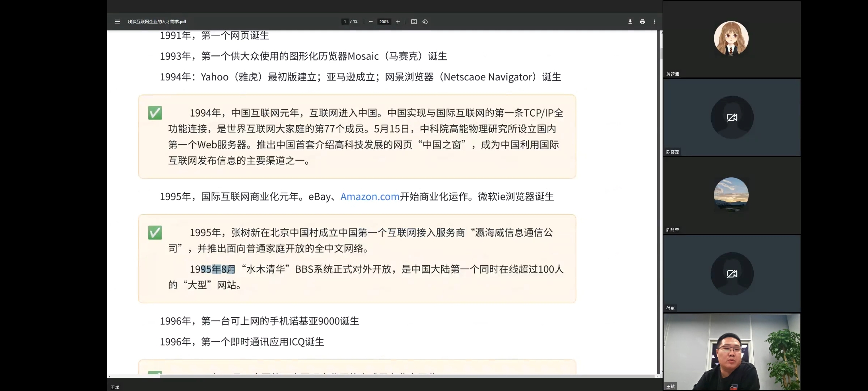
Task: Select 陈静莹 participant avatar with sunset photo
Action: 731,195
